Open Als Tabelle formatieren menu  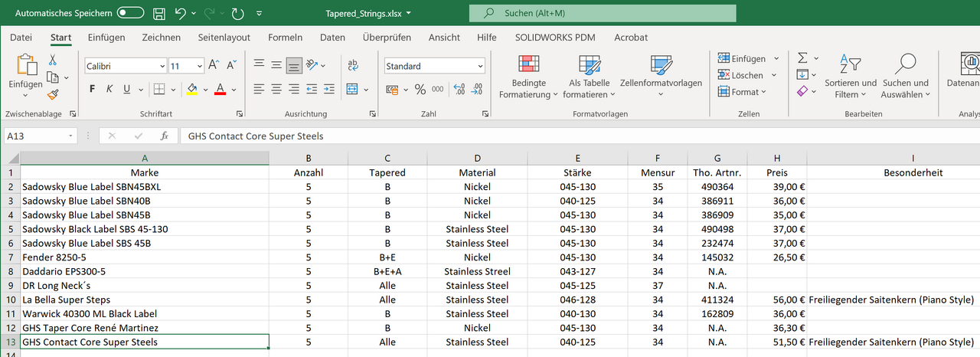[x=590, y=77]
